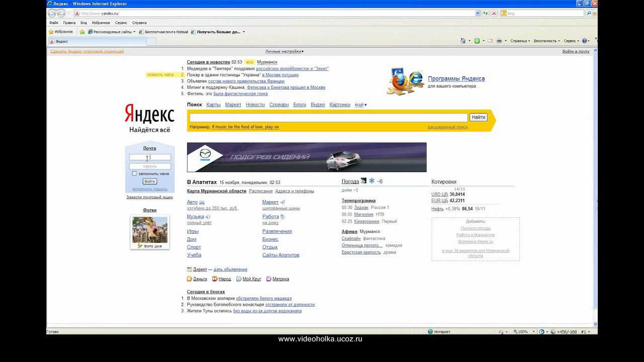The width and height of the screenshot is (644, 362).
Task: Click the Народ service link
Action: pos(221,279)
